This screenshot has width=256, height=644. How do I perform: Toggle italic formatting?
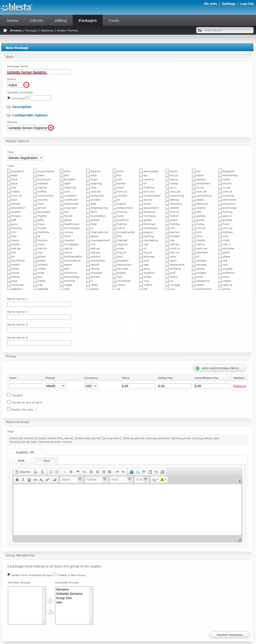23,480
